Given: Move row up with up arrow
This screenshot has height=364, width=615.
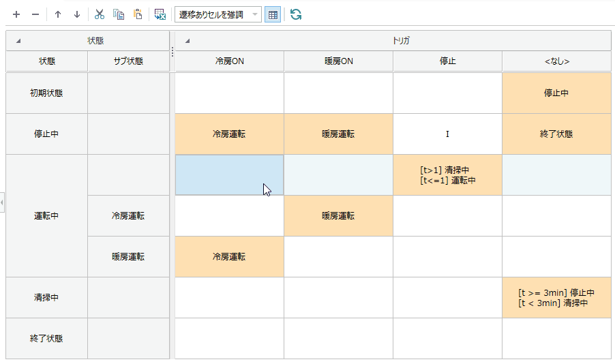Looking at the screenshot, I should (x=58, y=14).
